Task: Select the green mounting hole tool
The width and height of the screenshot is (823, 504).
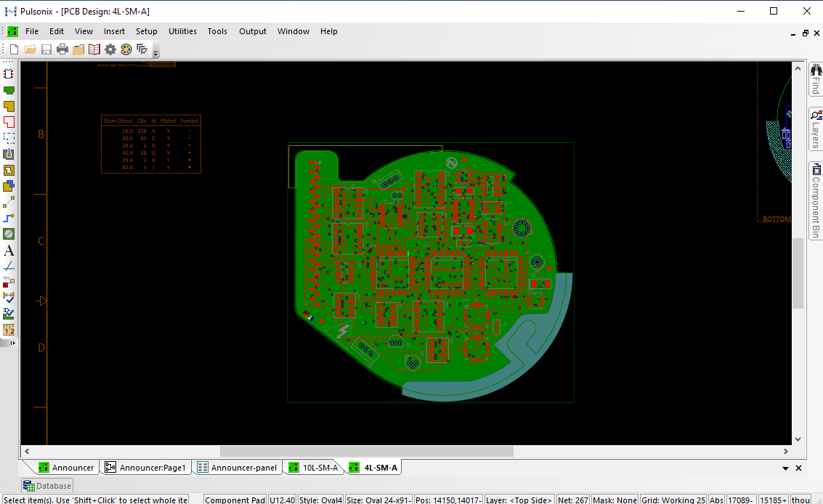Action: [9, 234]
